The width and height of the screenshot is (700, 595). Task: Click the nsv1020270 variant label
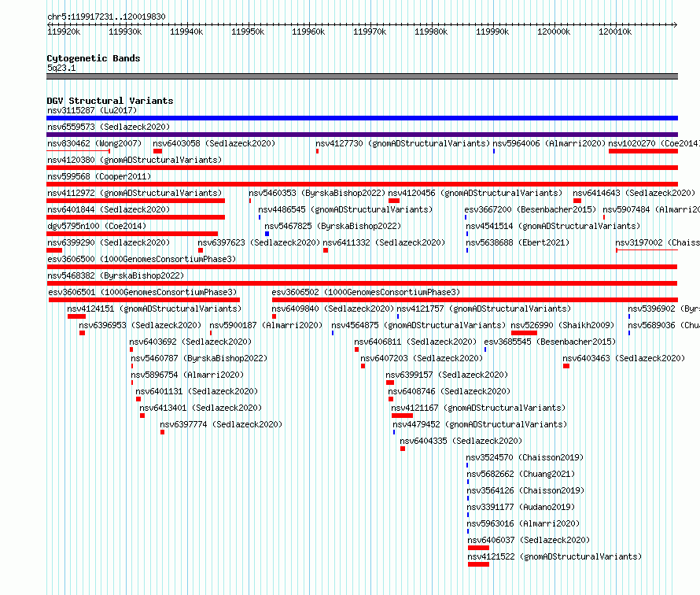[654, 143]
